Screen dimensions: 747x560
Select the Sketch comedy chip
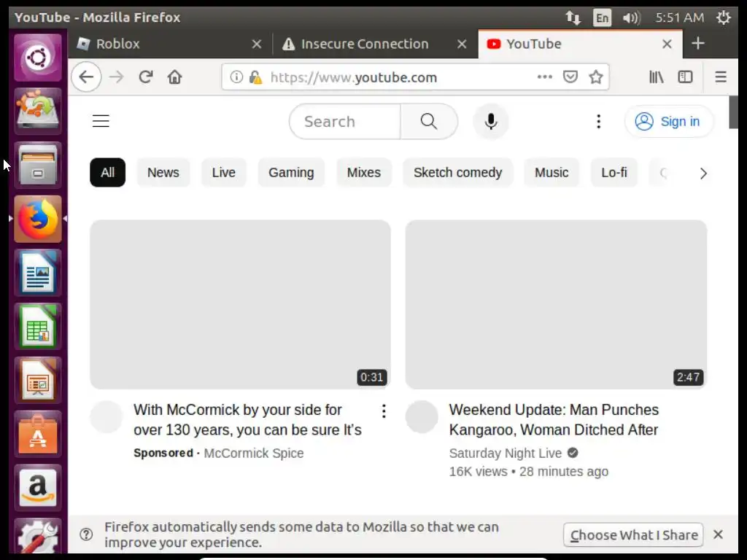click(x=458, y=172)
